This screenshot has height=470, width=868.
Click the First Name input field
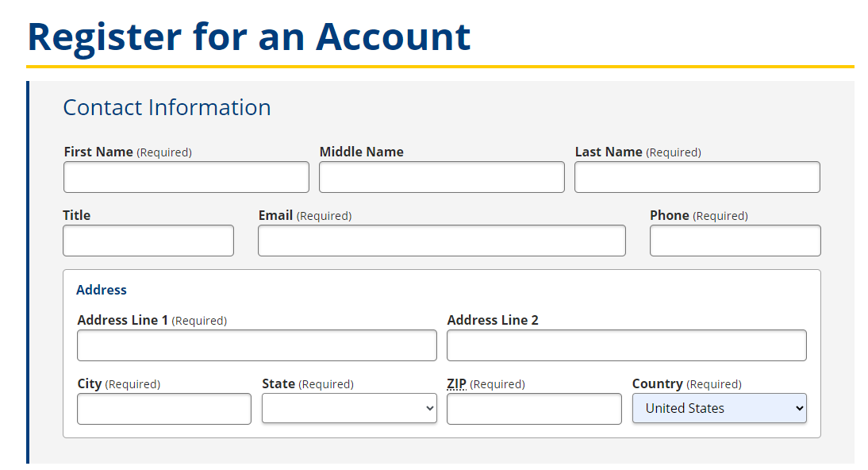[x=186, y=177]
